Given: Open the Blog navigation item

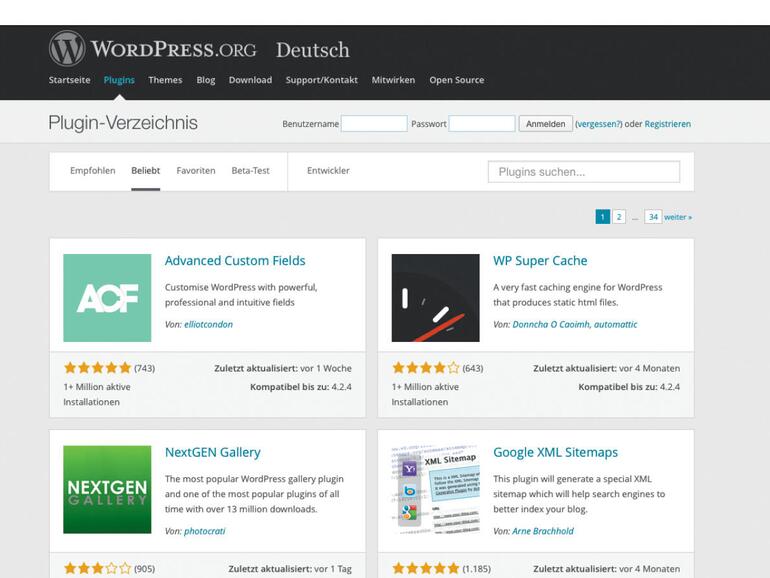Looking at the screenshot, I should tap(206, 80).
